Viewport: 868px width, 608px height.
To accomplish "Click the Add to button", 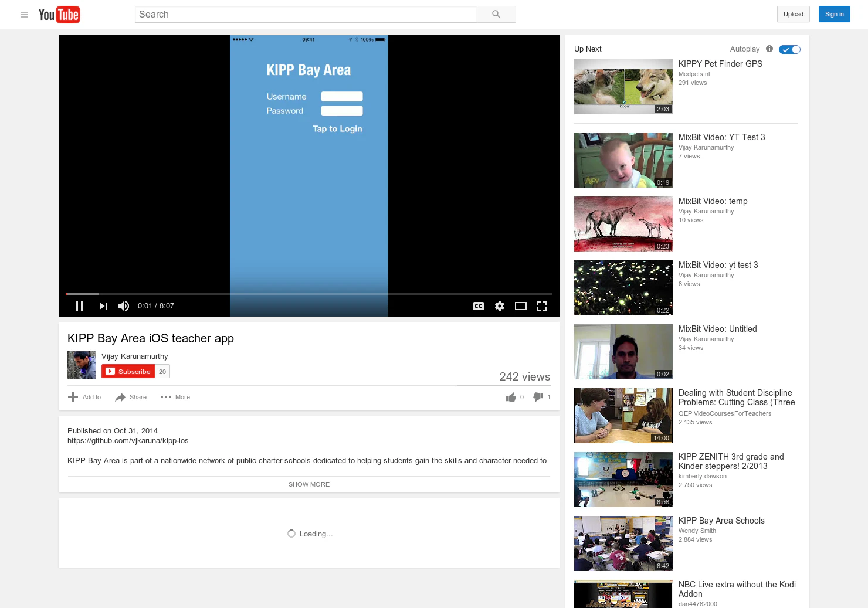I will 84,398.
